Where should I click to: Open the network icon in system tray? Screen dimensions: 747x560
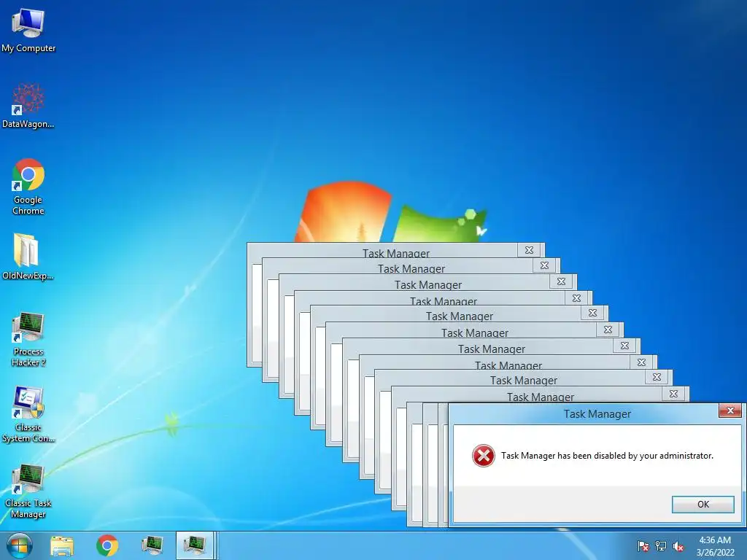click(661, 546)
